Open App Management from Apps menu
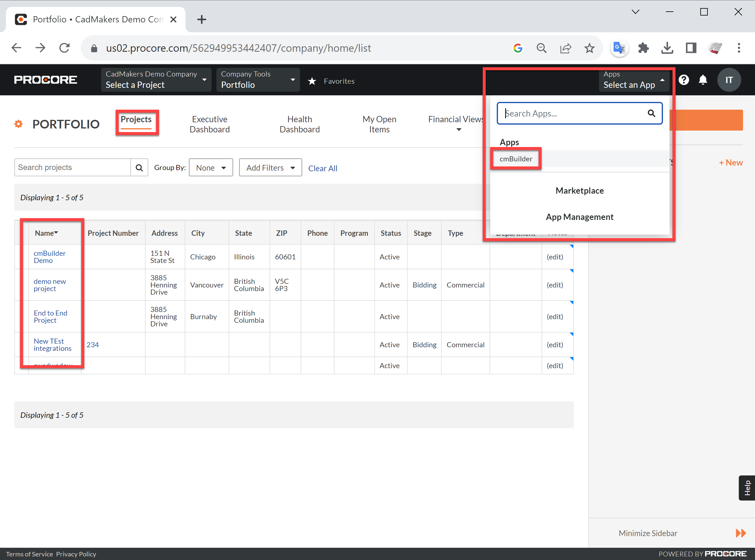 579,217
